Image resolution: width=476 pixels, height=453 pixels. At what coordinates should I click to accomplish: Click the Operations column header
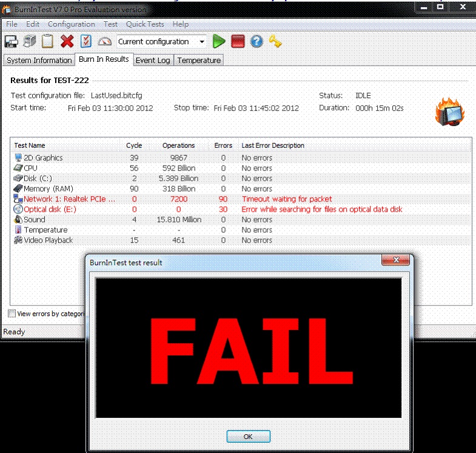(178, 146)
